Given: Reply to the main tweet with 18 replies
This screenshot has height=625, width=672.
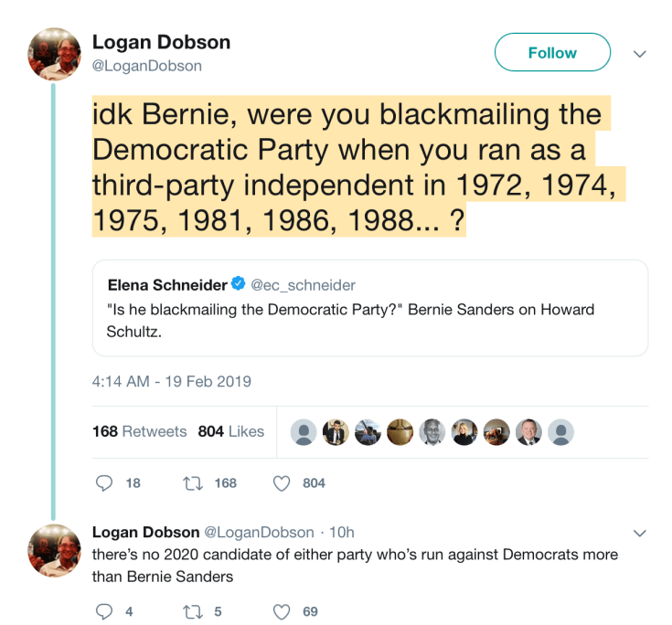Looking at the screenshot, I should (x=104, y=482).
